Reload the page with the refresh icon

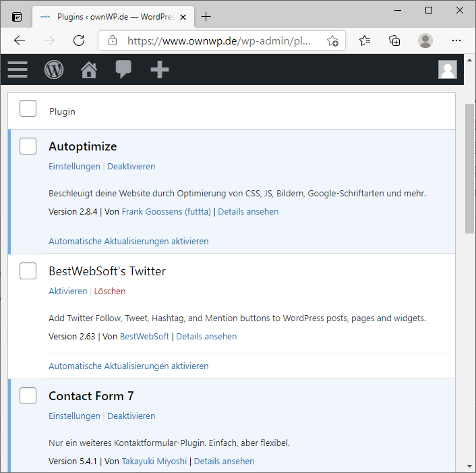79,40
